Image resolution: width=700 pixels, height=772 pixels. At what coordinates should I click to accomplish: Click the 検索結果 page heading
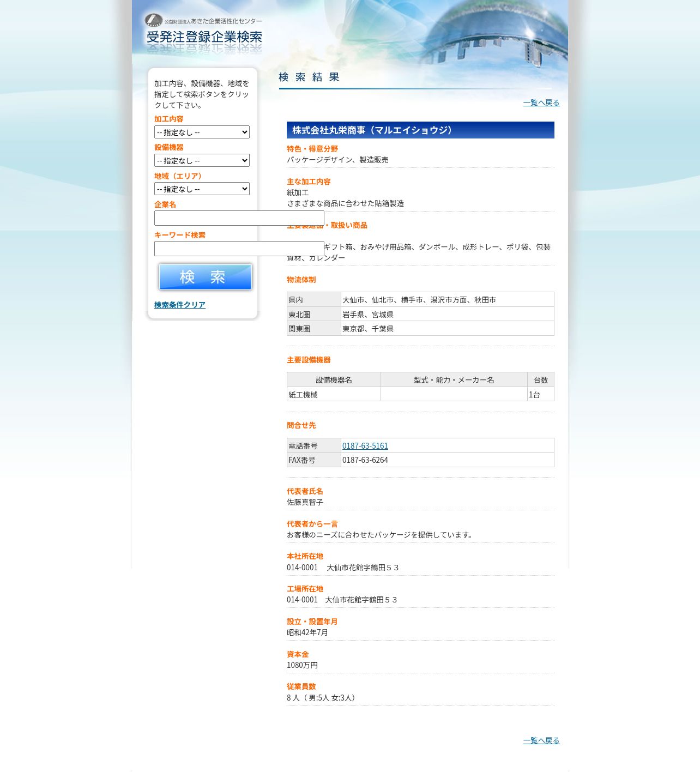coord(309,77)
